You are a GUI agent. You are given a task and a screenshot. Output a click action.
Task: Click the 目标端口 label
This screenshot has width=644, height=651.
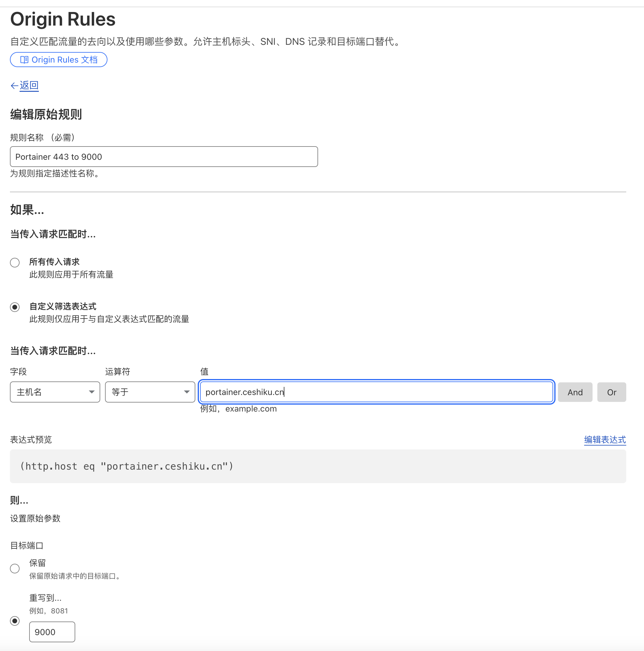point(27,545)
